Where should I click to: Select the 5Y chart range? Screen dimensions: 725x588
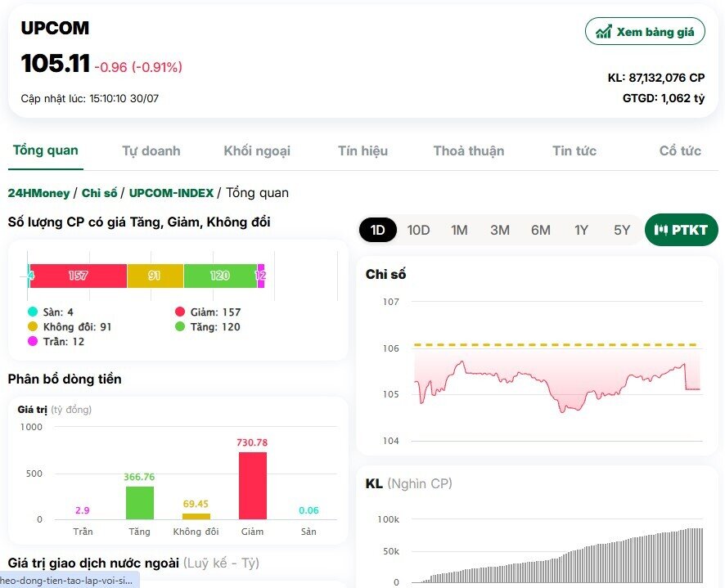point(622,230)
